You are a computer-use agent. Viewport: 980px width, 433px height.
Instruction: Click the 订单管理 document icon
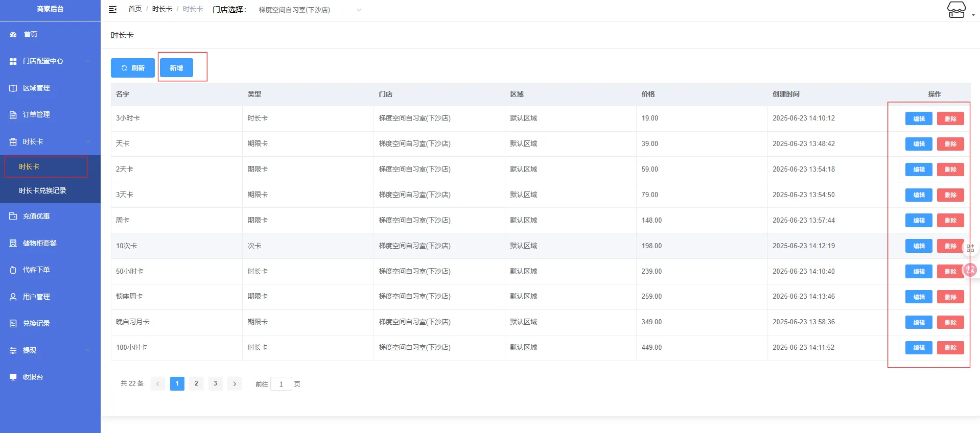pyautogui.click(x=13, y=115)
